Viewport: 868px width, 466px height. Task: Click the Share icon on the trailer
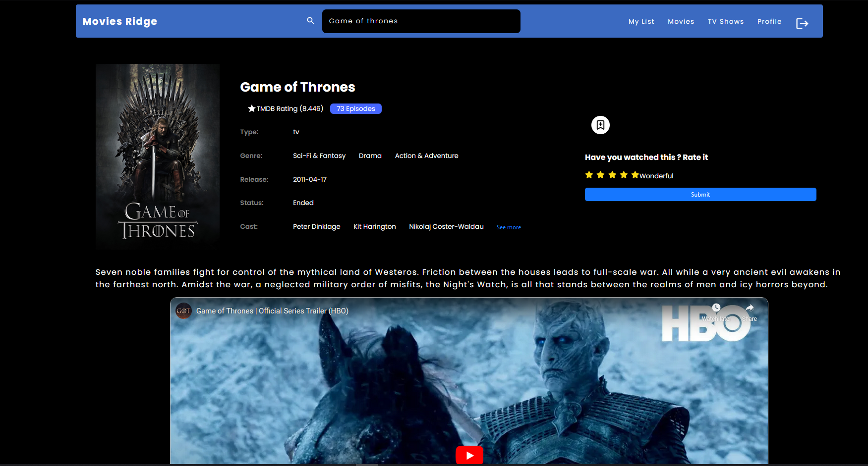[x=749, y=307]
